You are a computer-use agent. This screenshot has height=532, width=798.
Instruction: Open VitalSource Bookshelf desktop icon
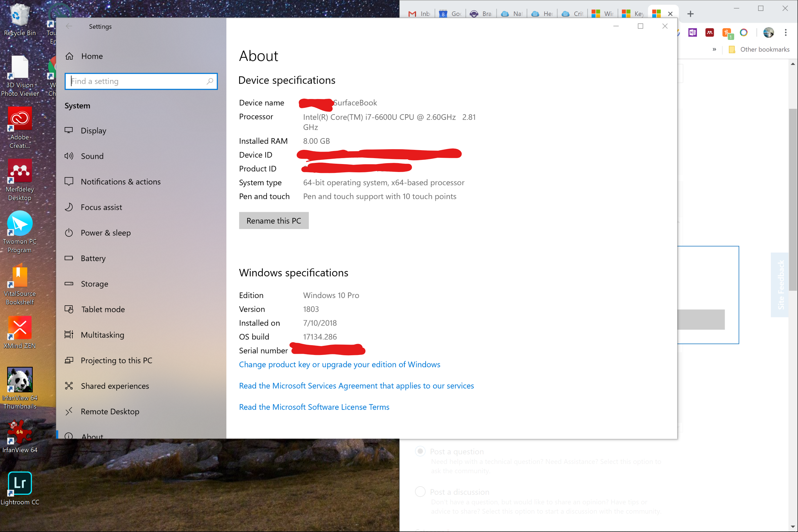[x=20, y=275]
